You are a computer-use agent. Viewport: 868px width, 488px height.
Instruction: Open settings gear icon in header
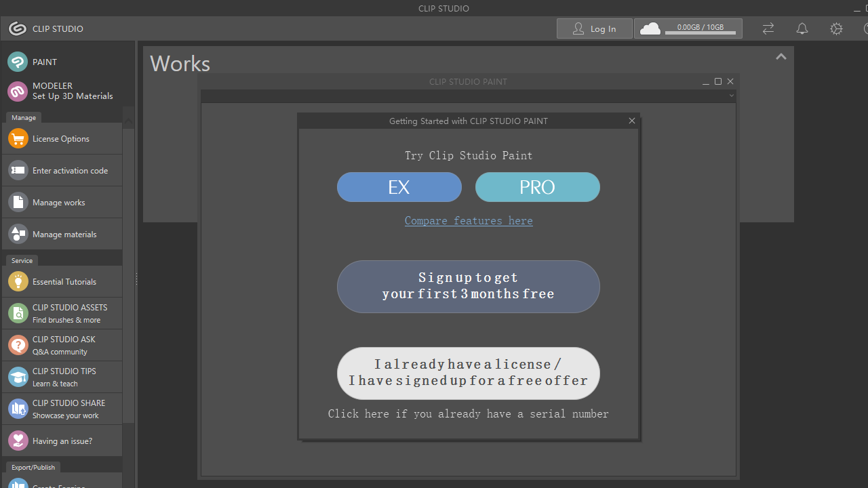tap(836, 28)
